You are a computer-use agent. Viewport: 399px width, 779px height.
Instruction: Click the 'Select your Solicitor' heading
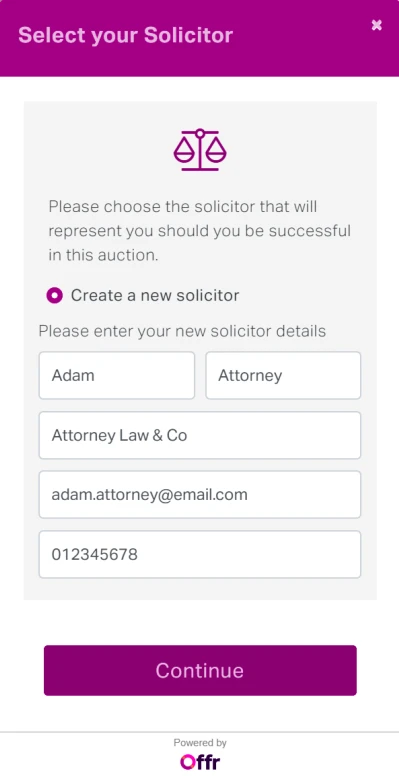125,35
